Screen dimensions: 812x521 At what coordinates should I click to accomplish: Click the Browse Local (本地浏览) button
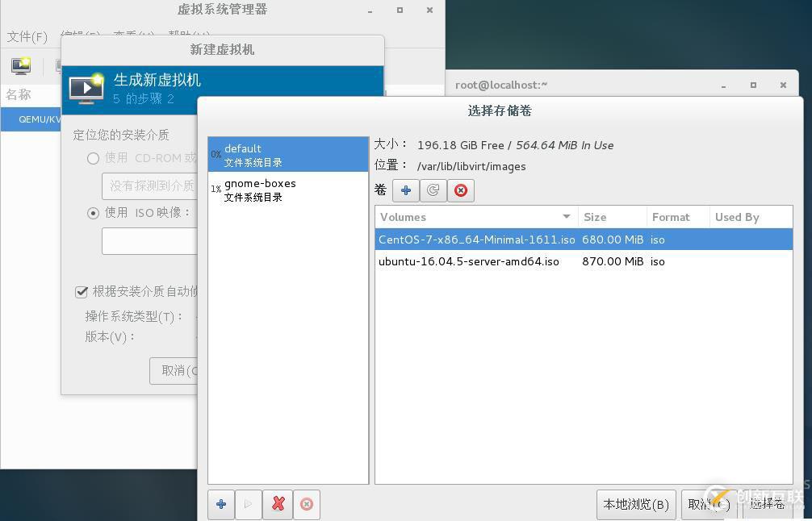[x=636, y=504]
